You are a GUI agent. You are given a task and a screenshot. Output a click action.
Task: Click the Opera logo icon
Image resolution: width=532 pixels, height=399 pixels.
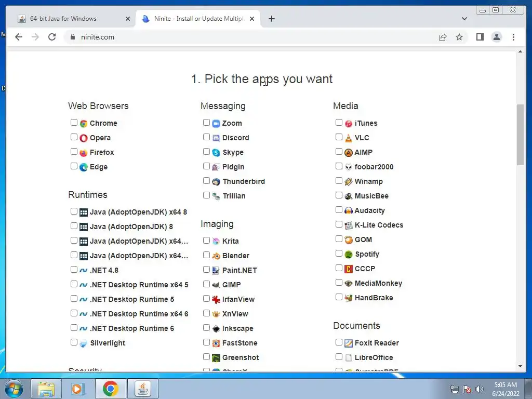point(84,138)
